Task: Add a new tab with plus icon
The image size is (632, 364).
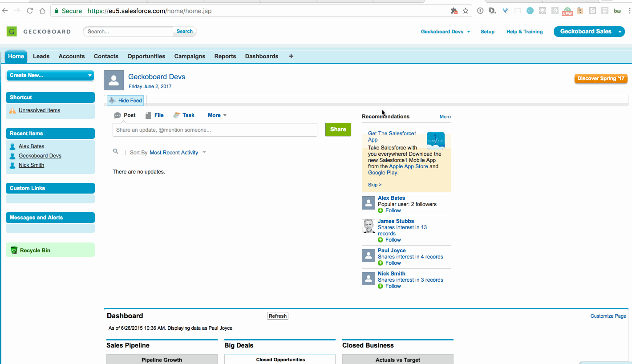Action: tap(291, 57)
